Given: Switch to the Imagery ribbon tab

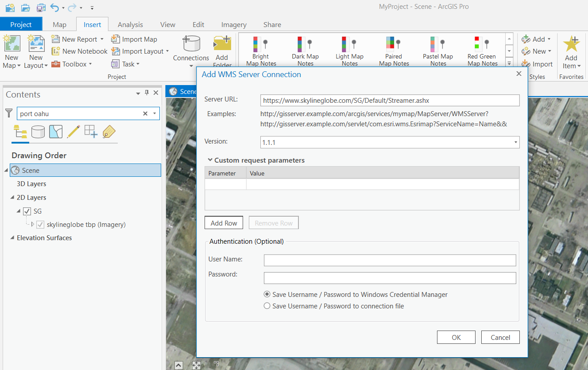Looking at the screenshot, I should pyautogui.click(x=234, y=24).
